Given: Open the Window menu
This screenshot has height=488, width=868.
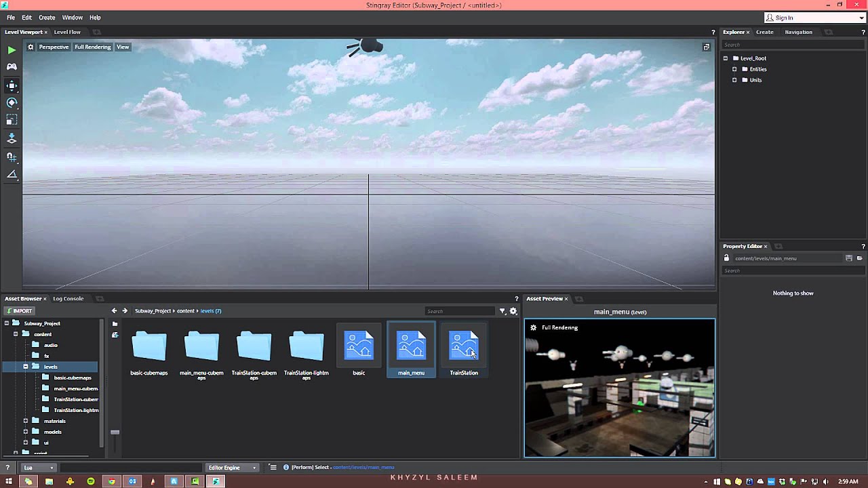Looking at the screenshot, I should tap(73, 18).
